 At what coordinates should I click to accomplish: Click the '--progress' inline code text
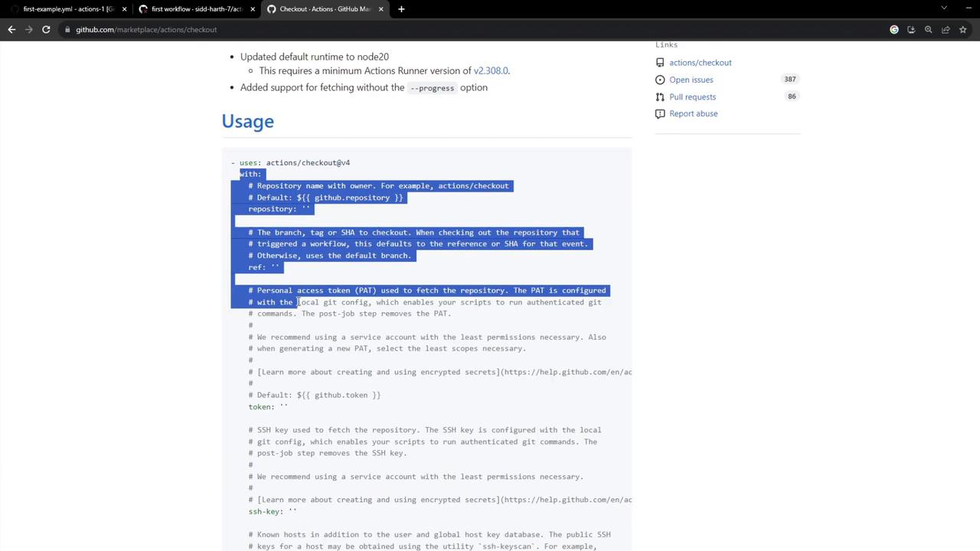pos(432,88)
